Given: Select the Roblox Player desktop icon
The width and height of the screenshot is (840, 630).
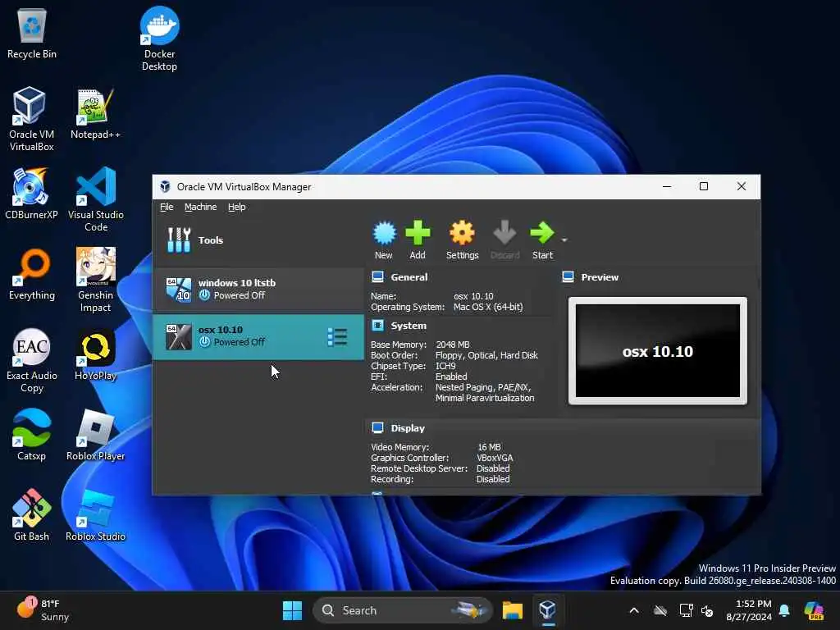Looking at the screenshot, I should pyautogui.click(x=95, y=435).
